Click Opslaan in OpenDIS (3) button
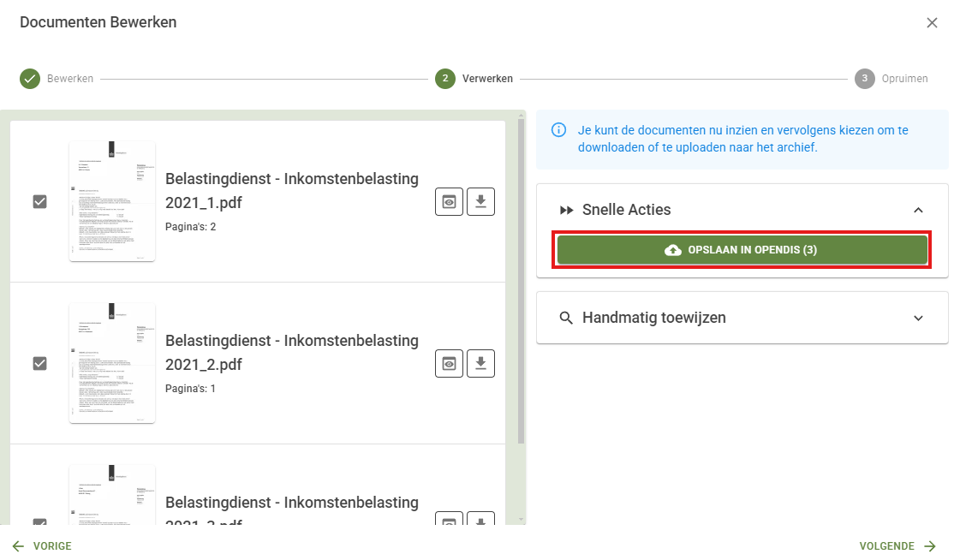The image size is (954, 560). 742,250
